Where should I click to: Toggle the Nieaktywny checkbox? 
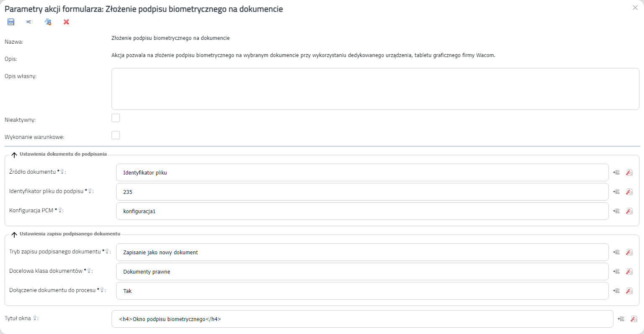tap(116, 118)
